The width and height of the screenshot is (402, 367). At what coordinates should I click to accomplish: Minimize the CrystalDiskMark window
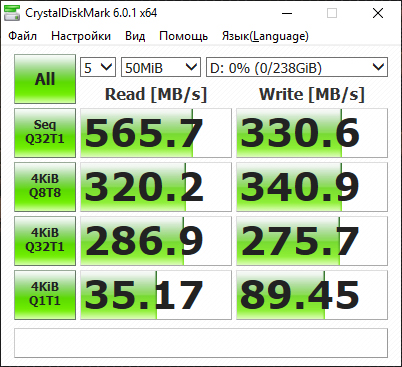coord(287,13)
